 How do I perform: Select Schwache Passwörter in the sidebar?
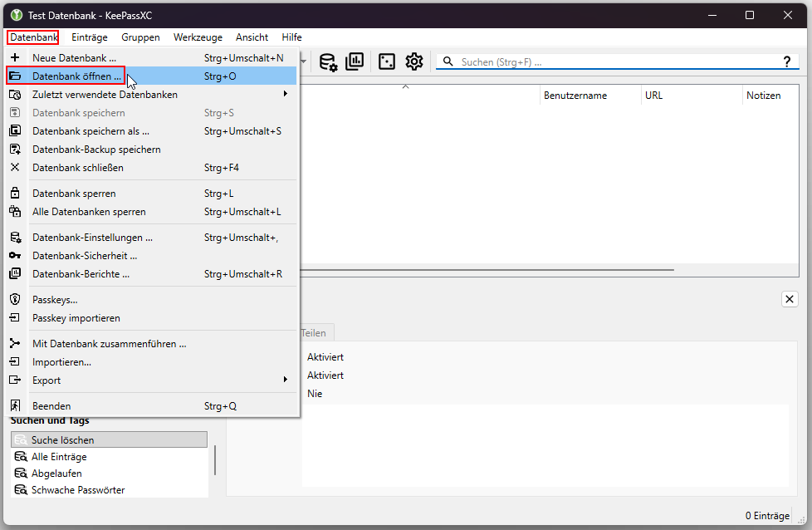pos(109,489)
